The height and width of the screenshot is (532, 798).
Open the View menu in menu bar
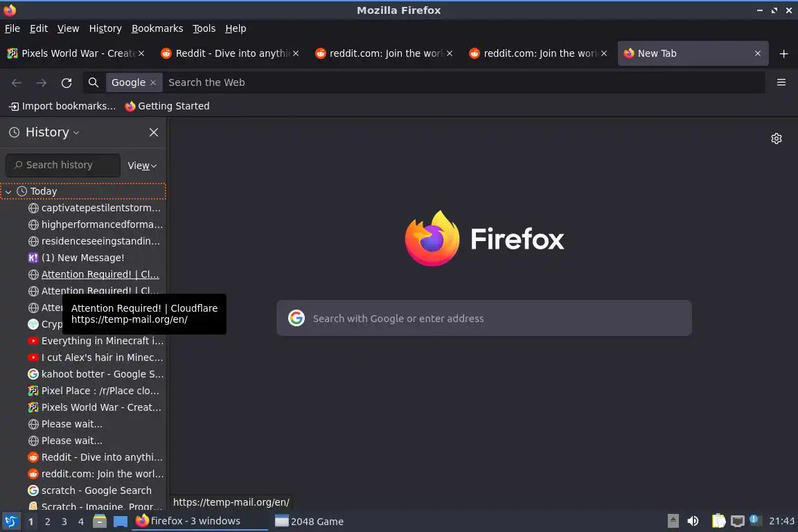coord(68,28)
